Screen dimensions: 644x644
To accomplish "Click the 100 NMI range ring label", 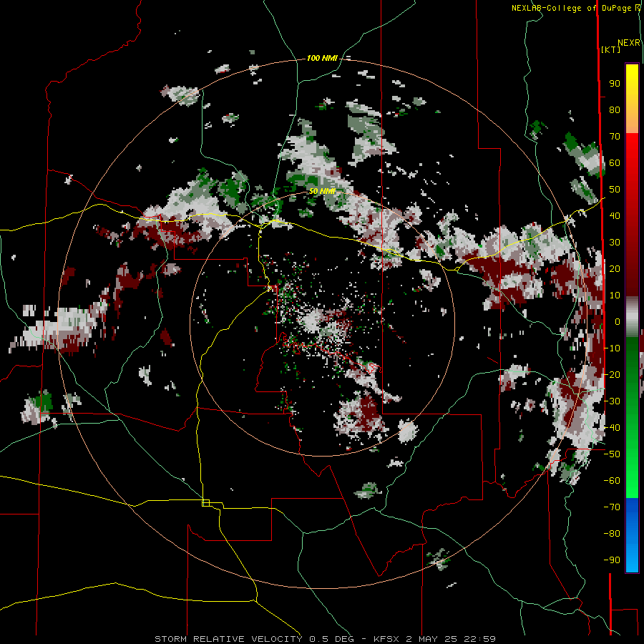I will [322, 58].
